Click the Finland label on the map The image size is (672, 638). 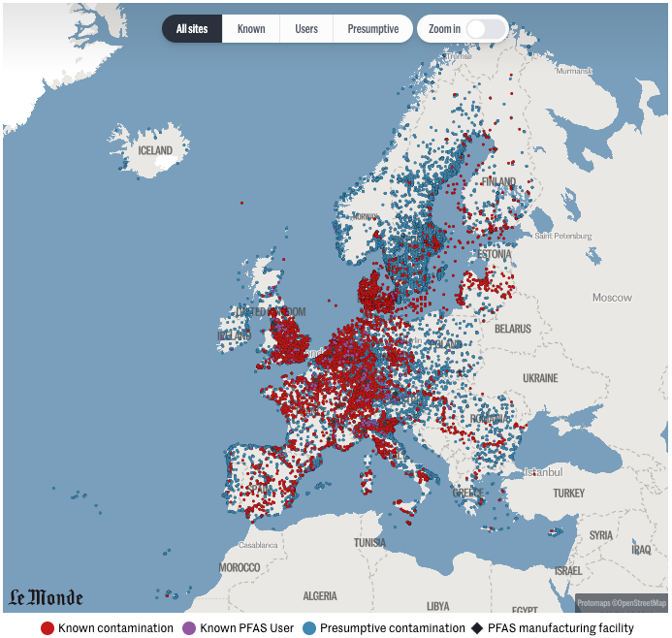pyautogui.click(x=499, y=181)
